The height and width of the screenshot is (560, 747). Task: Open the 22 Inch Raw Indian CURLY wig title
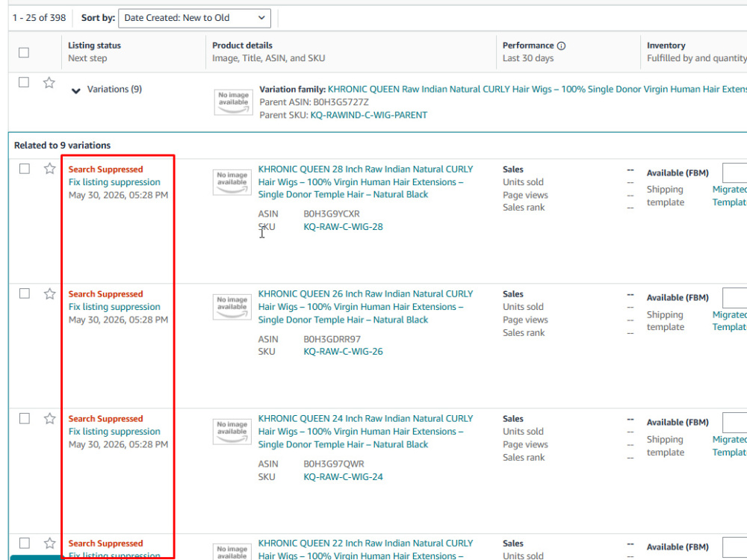click(x=365, y=549)
